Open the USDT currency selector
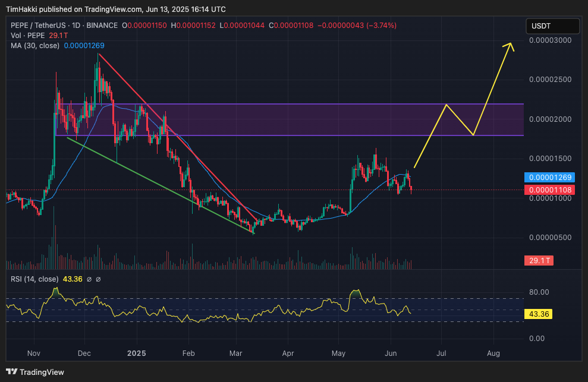The width and height of the screenshot is (588, 382). (x=552, y=26)
